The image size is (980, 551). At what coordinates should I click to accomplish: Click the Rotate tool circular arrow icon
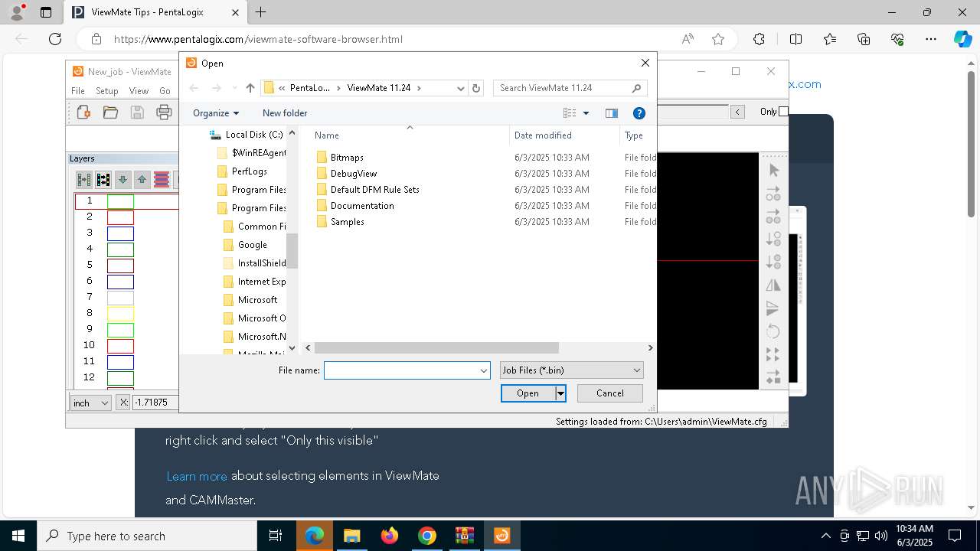(773, 331)
